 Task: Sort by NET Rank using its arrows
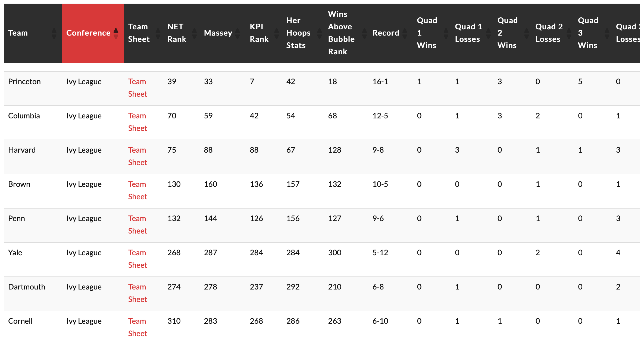point(194,33)
